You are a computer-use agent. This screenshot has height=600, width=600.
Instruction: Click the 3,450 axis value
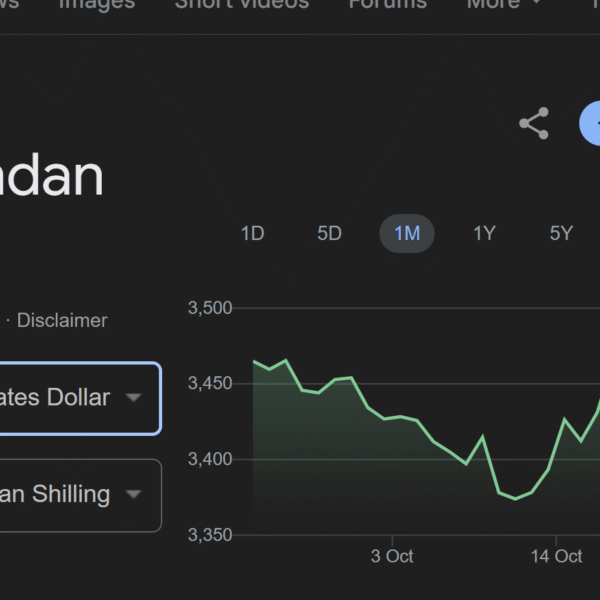[210, 384]
